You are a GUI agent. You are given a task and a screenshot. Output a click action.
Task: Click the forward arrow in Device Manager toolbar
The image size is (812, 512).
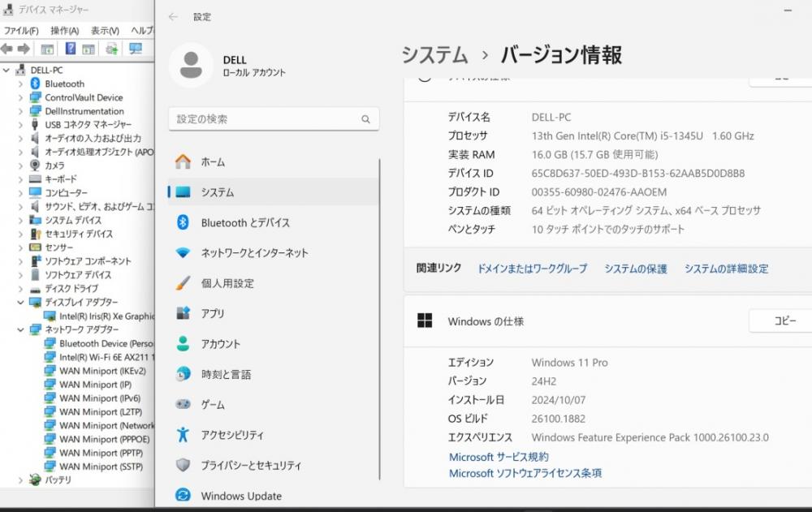24,49
